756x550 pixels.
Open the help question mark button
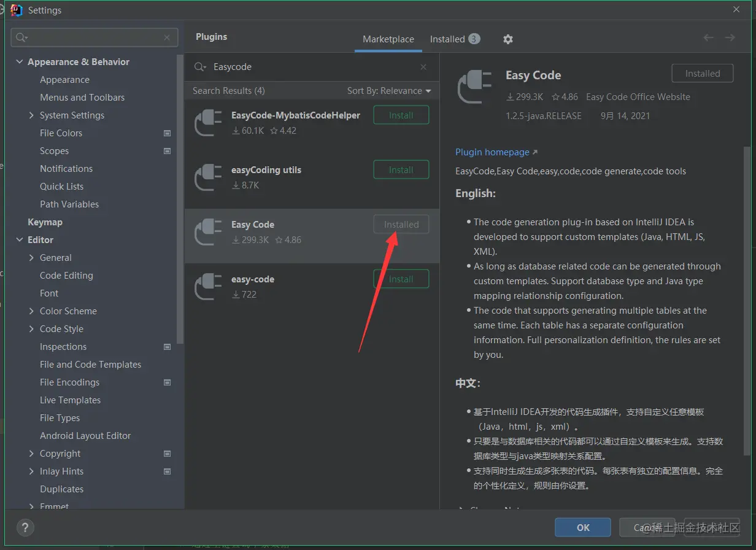point(25,527)
